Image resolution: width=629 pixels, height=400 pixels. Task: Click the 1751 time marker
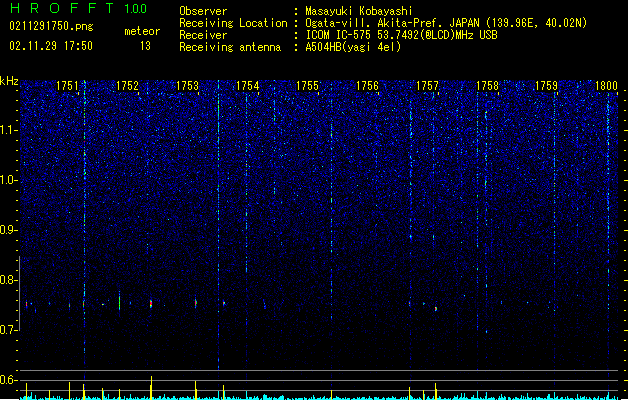tap(67, 86)
